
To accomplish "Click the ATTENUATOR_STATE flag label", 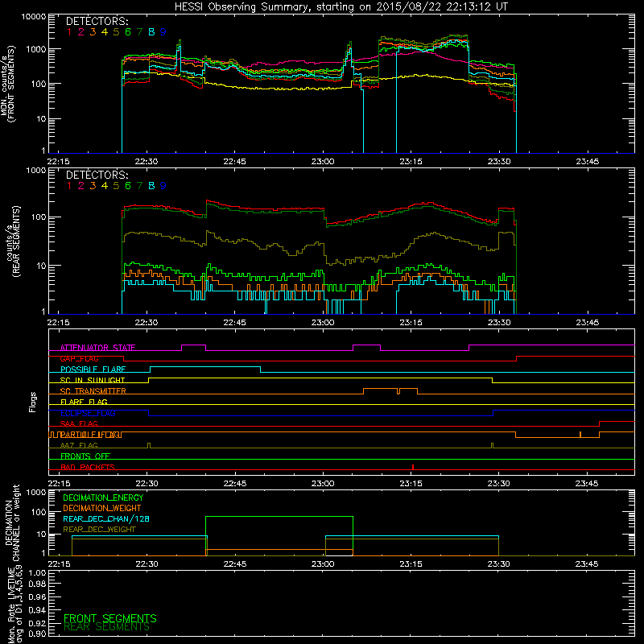I will pos(97,348).
